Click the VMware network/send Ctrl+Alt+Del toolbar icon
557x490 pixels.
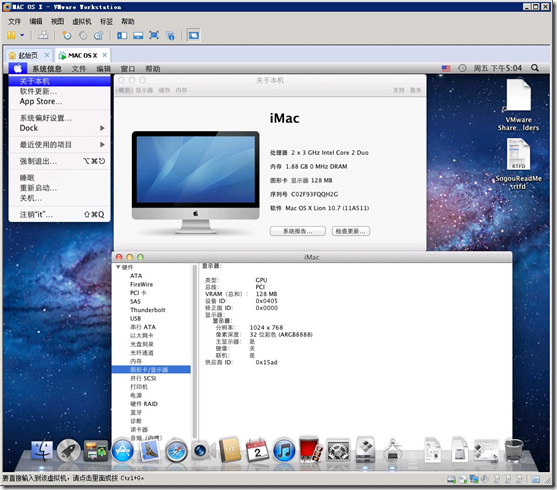tap(43, 35)
